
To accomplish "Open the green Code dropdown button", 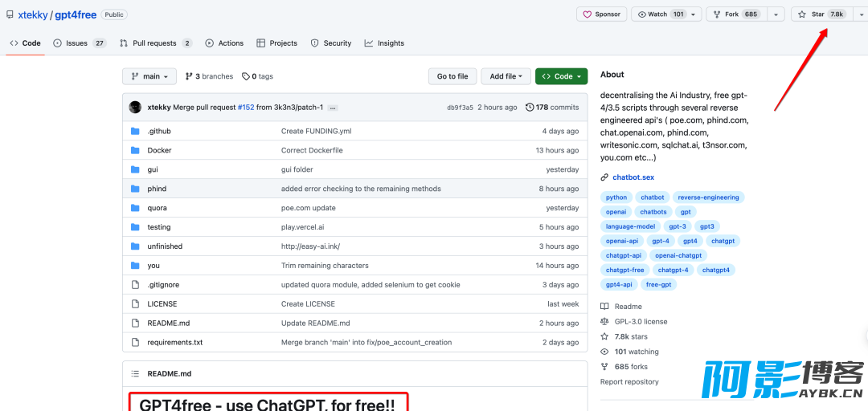I will pyautogui.click(x=561, y=76).
